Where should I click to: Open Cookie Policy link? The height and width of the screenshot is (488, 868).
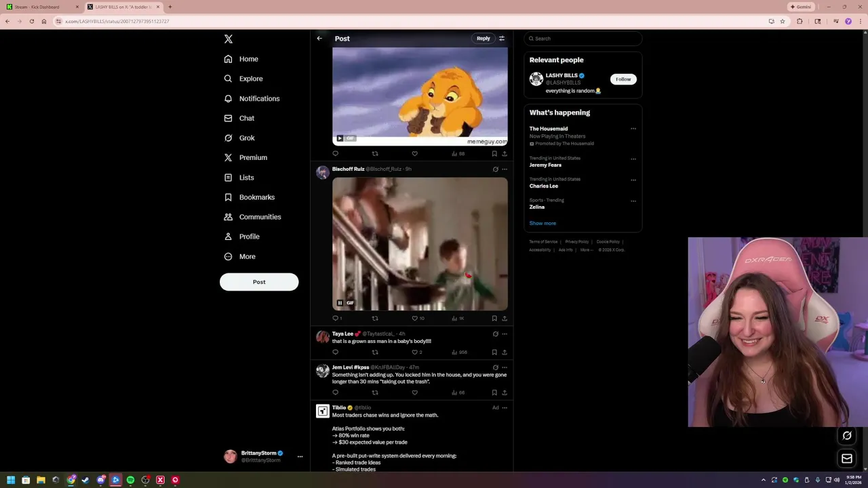click(x=608, y=242)
